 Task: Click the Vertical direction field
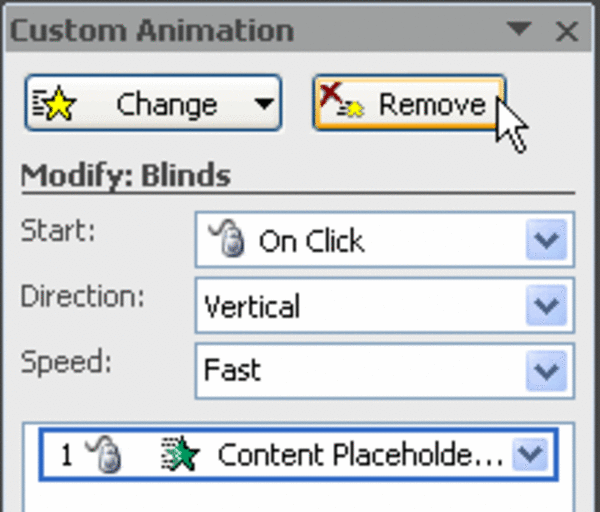(360, 305)
